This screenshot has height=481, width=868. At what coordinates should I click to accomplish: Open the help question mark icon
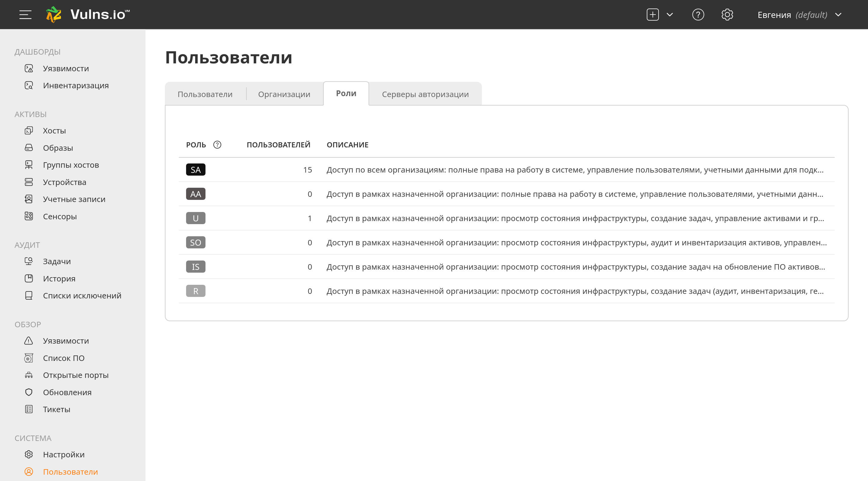[x=698, y=15]
